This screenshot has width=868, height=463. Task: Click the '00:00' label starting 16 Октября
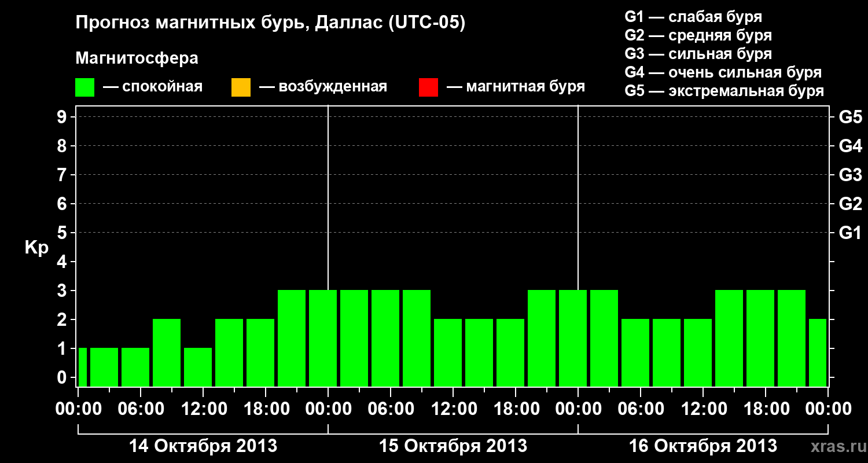(578, 409)
